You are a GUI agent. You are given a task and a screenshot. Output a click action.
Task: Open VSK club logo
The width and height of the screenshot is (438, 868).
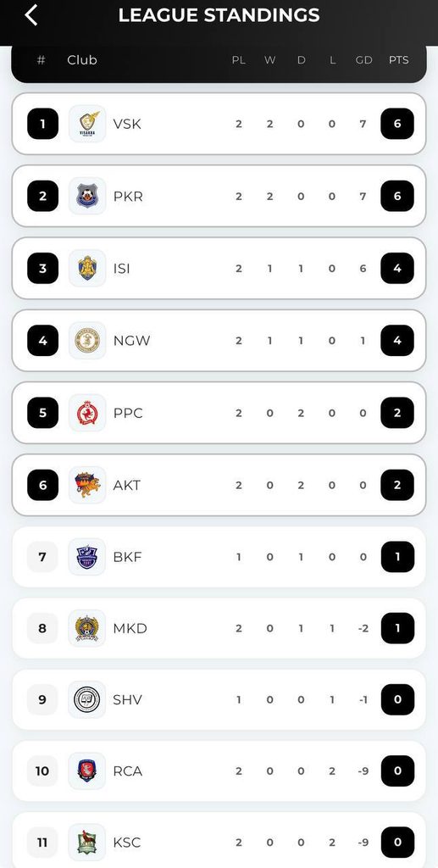[87, 124]
